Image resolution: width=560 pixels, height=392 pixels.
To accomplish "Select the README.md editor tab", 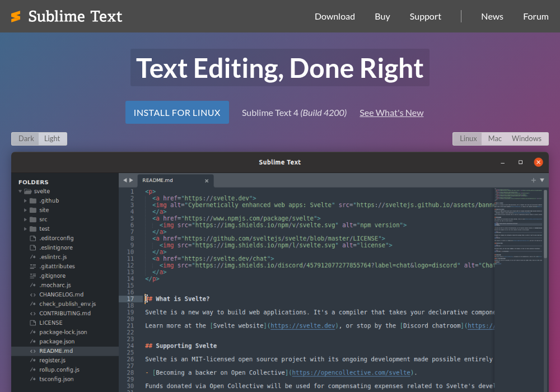I will click(175, 180).
